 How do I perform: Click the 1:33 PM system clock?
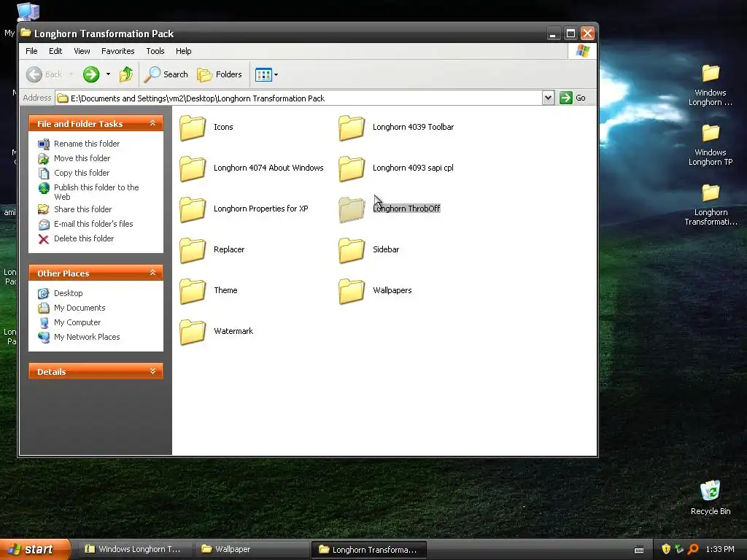(720, 550)
